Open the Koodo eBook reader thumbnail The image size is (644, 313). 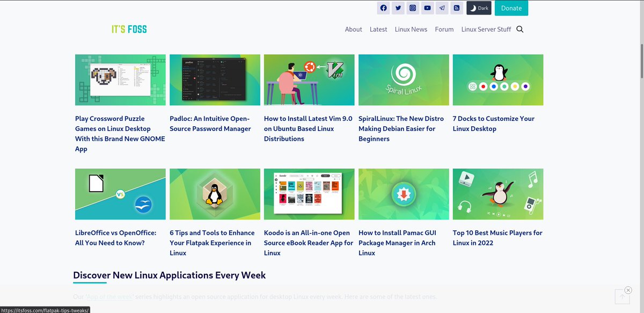pos(309,194)
